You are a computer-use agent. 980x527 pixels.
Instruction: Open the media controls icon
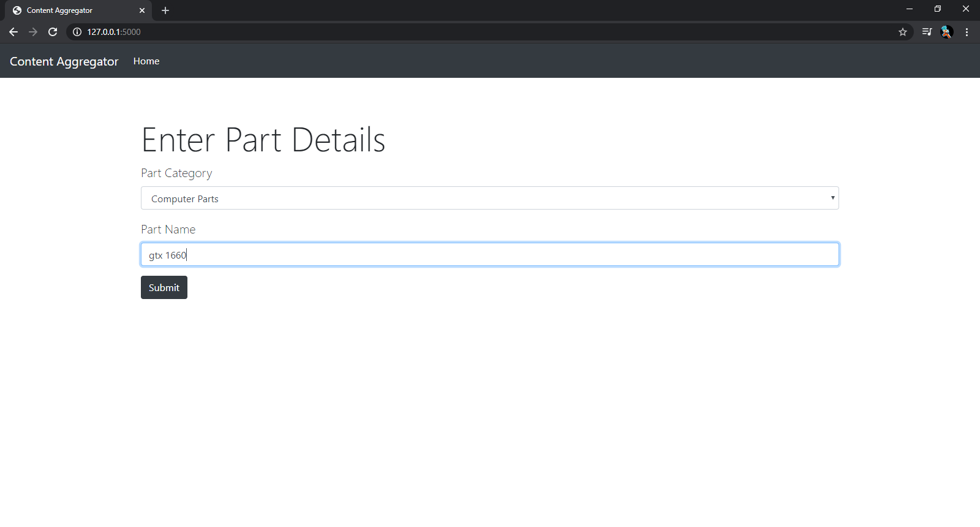point(927,32)
